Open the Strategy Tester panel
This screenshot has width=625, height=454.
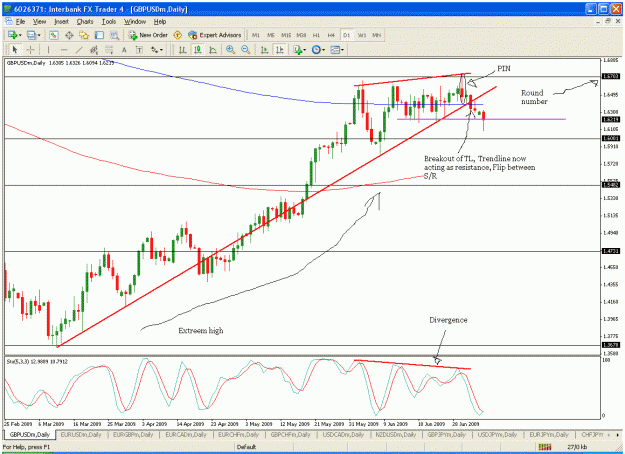pos(114,35)
